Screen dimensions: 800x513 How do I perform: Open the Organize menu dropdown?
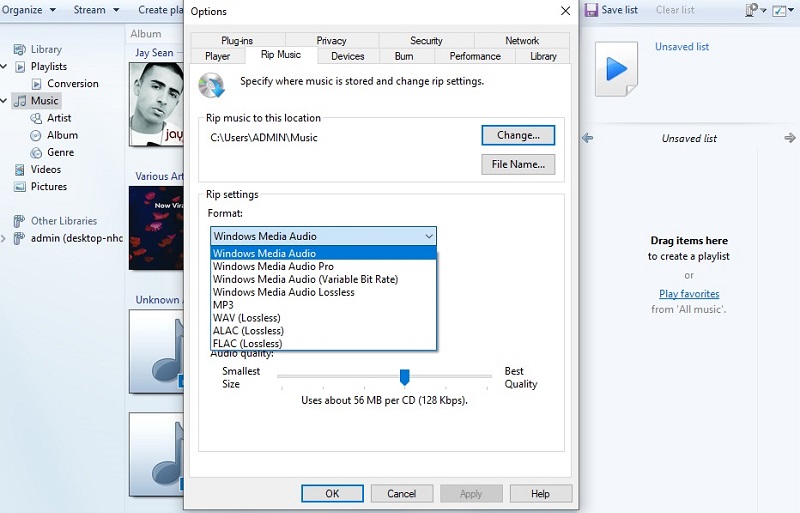29,10
